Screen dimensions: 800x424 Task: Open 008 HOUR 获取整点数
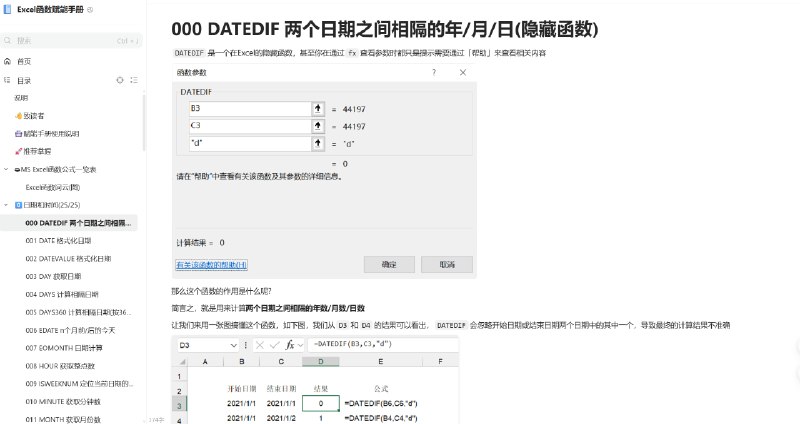(60, 366)
